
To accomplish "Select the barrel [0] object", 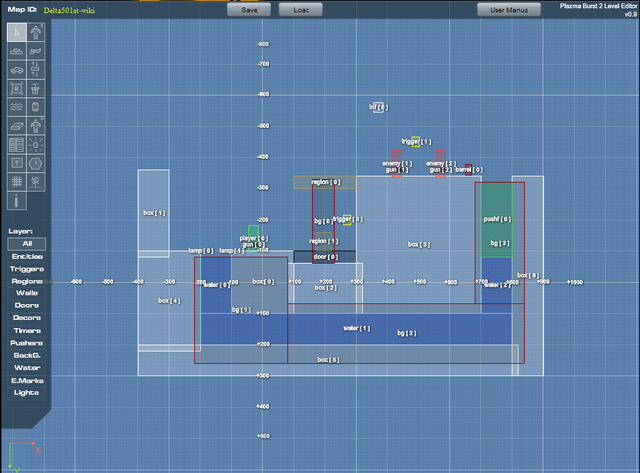I will [469, 169].
